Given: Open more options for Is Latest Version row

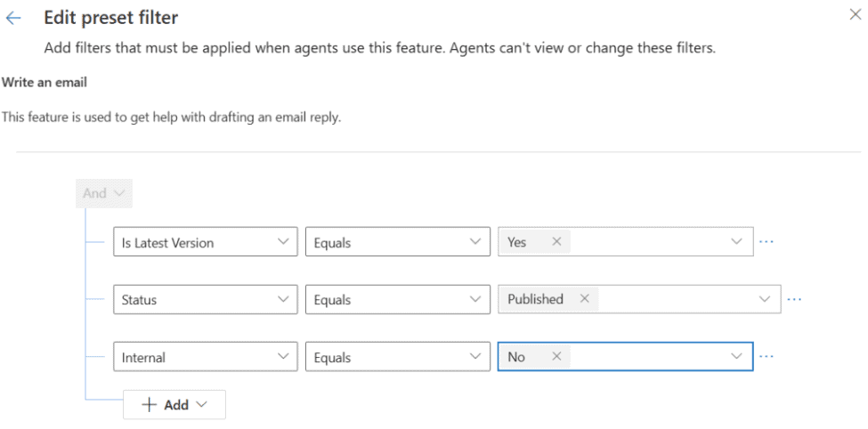Looking at the screenshot, I should pos(767,242).
